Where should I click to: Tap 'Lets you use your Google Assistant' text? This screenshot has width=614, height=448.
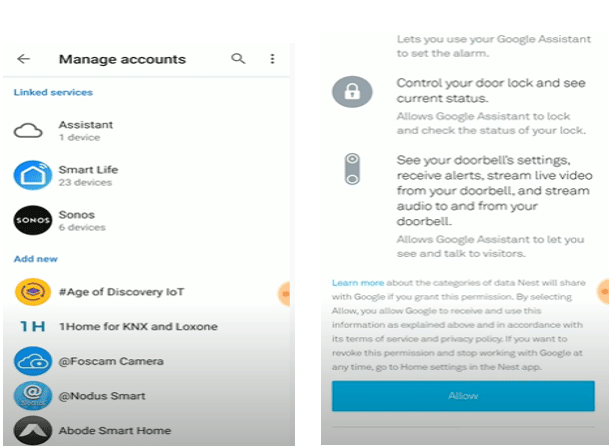tap(494, 46)
